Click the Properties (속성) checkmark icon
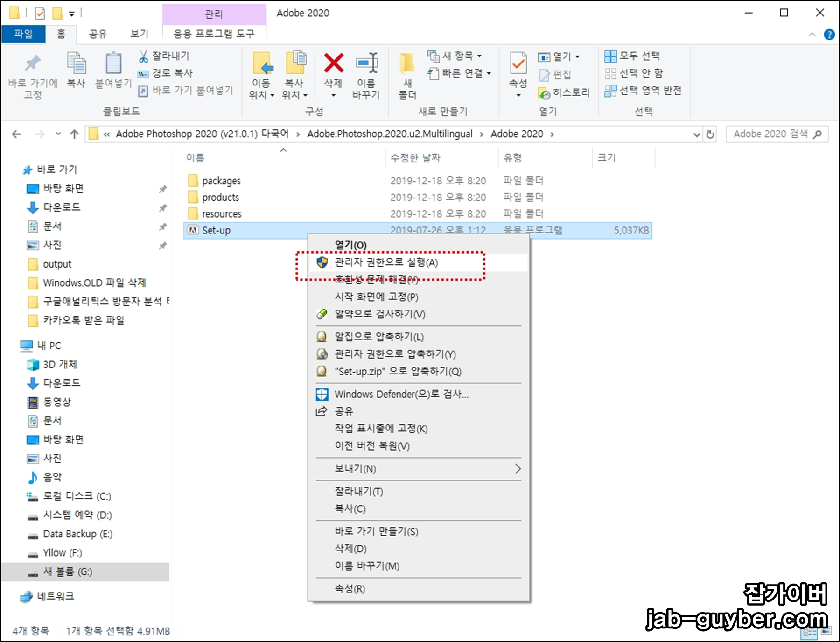 tap(518, 63)
